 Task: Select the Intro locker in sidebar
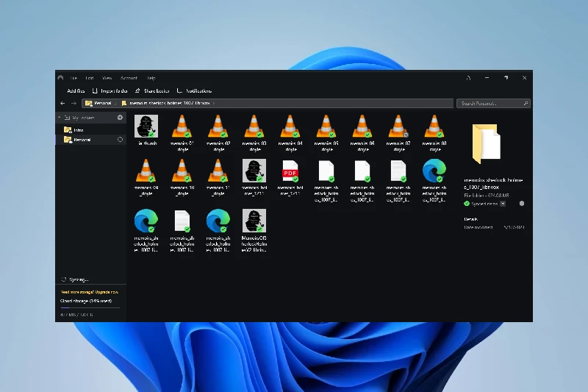(x=78, y=130)
